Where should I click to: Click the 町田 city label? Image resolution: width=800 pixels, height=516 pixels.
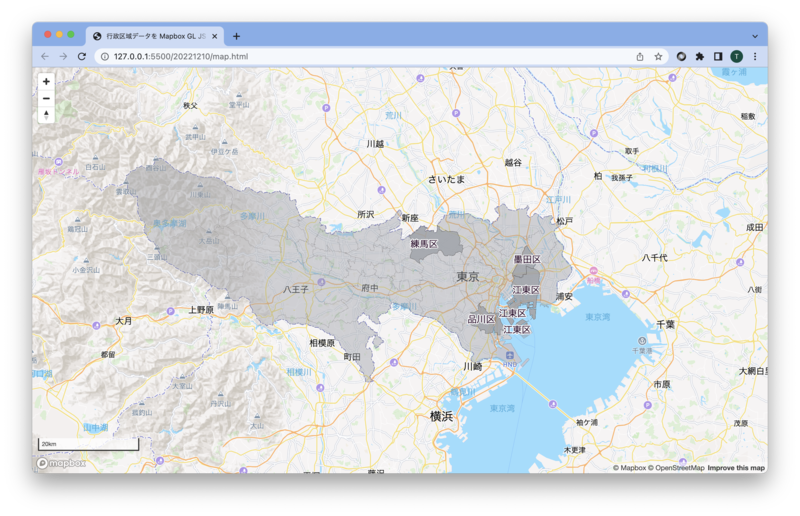[352, 357]
